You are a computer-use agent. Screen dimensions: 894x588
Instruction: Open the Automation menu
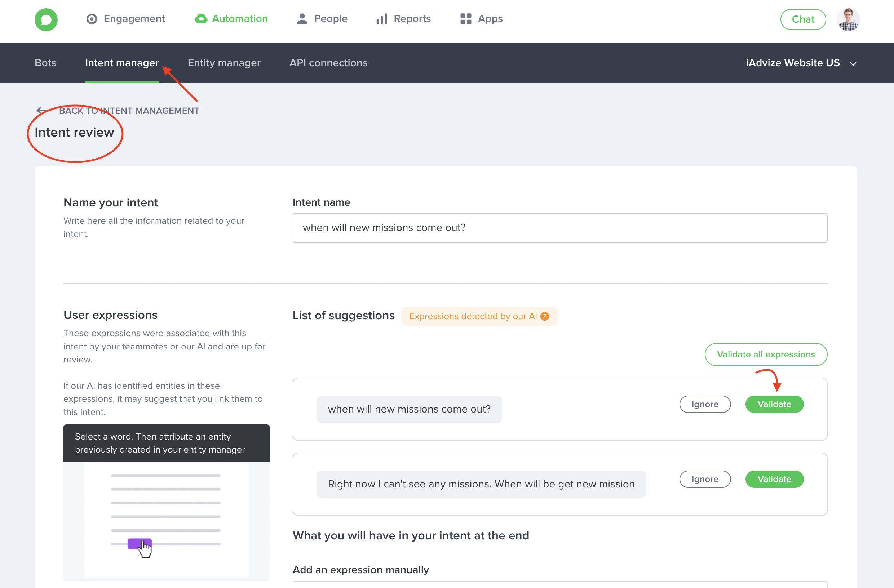pos(231,19)
